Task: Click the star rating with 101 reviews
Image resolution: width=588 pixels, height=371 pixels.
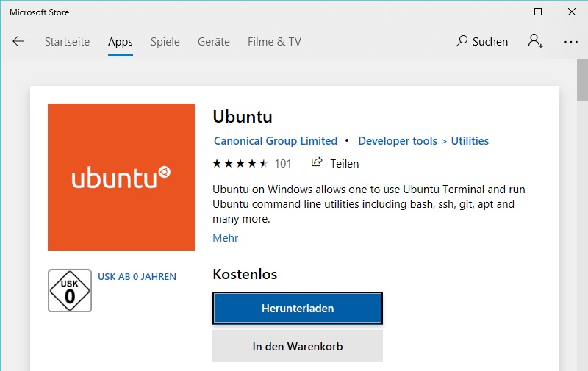Action: point(251,163)
